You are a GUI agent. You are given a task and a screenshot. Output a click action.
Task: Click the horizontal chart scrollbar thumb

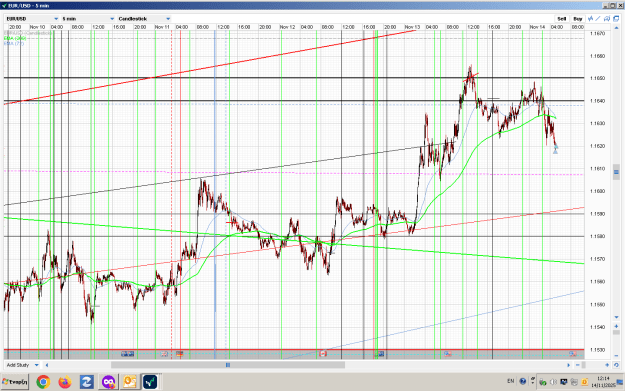[x=228, y=365]
